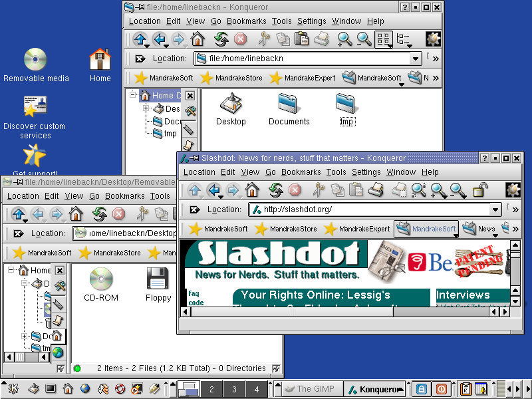
Task: Open the Settings menu in the linebackn window
Action: tap(311, 21)
